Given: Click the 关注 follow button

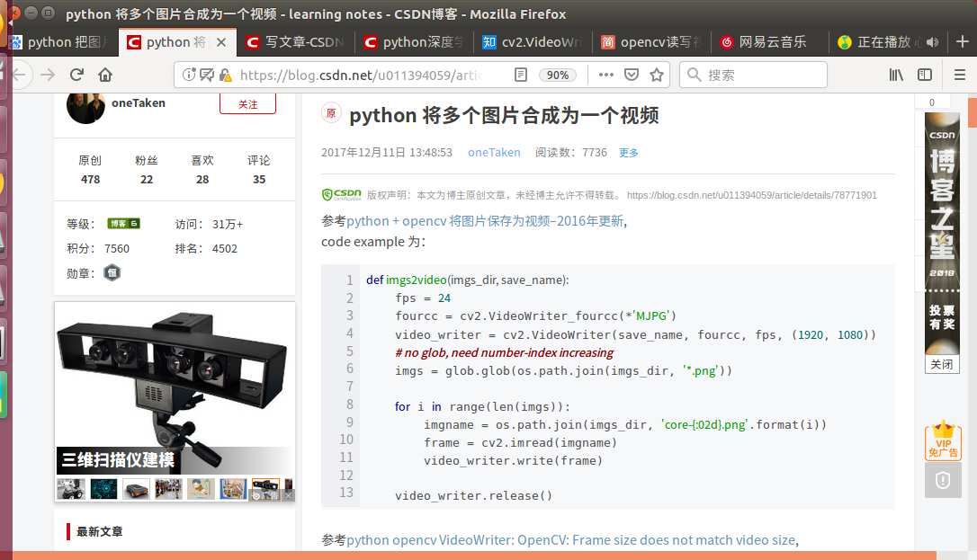Looking at the screenshot, I should coord(247,104).
